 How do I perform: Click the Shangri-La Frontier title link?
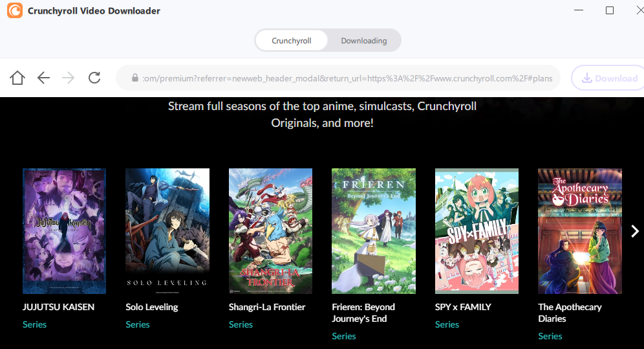click(267, 308)
